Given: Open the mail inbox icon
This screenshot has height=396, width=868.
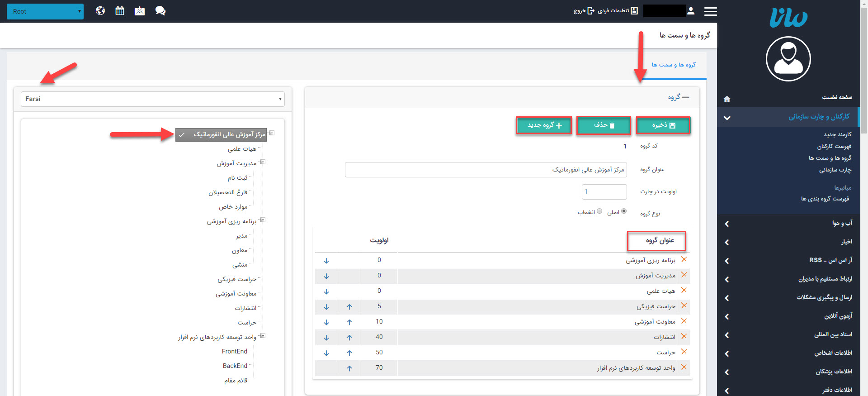Looking at the screenshot, I should click(140, 11).
